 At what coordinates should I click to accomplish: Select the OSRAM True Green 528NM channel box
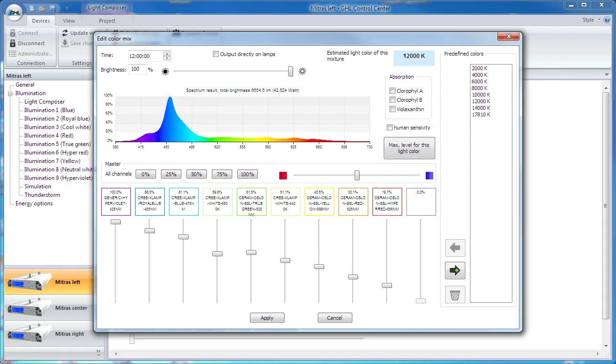click(251, 202)
